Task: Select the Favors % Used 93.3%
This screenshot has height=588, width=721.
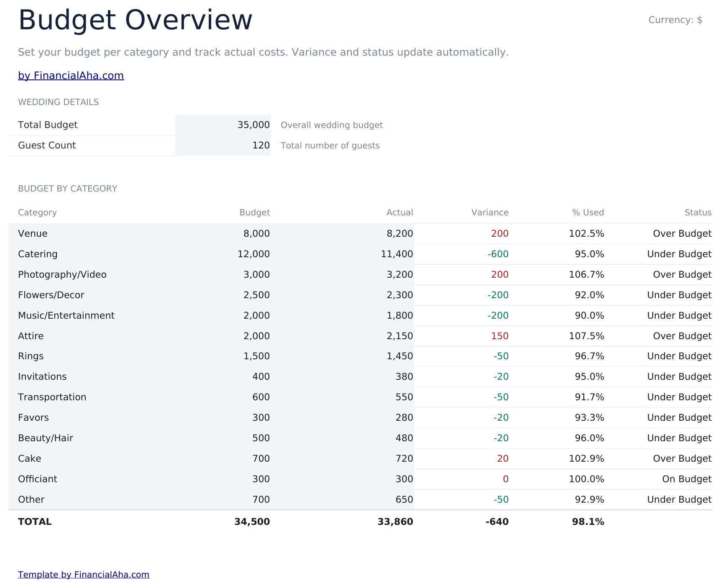Action: (x=589, y=418)
